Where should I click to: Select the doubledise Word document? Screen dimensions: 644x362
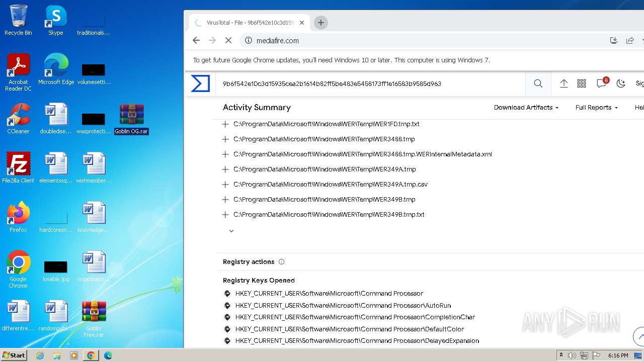[56, 119]
